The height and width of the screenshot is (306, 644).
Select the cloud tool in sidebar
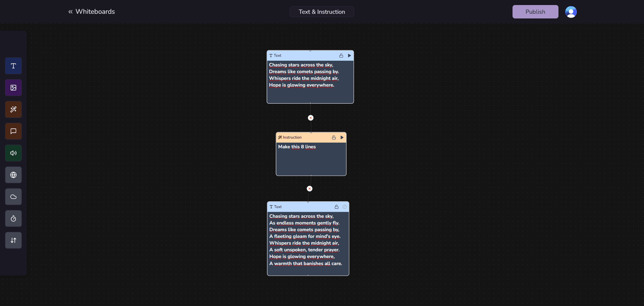(13, 197)
